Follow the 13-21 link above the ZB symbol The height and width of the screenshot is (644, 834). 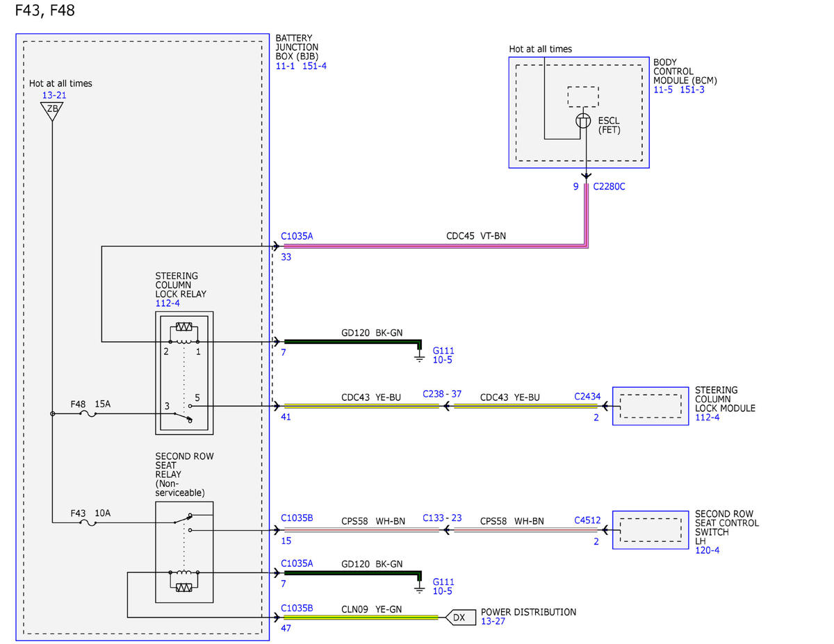point(54,94)
